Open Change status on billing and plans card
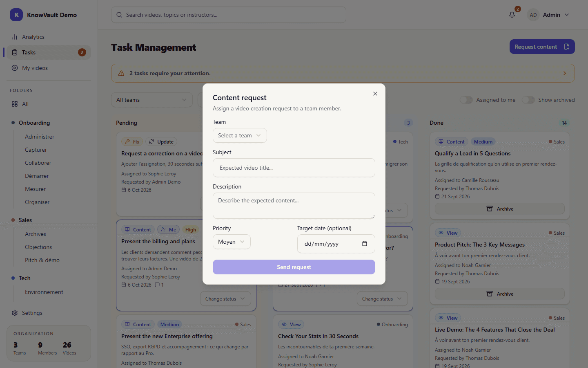Screen dimensions: 588x368 (225, 299)
